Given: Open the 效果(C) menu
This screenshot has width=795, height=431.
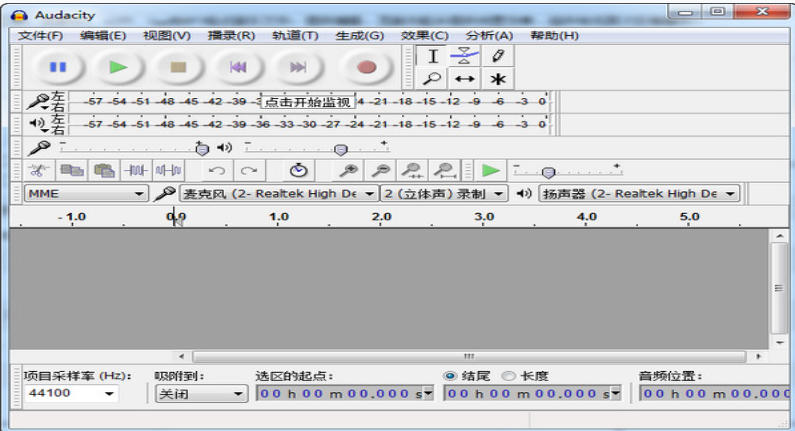Looking at the screenshot, I should click(x=424, y=35).
